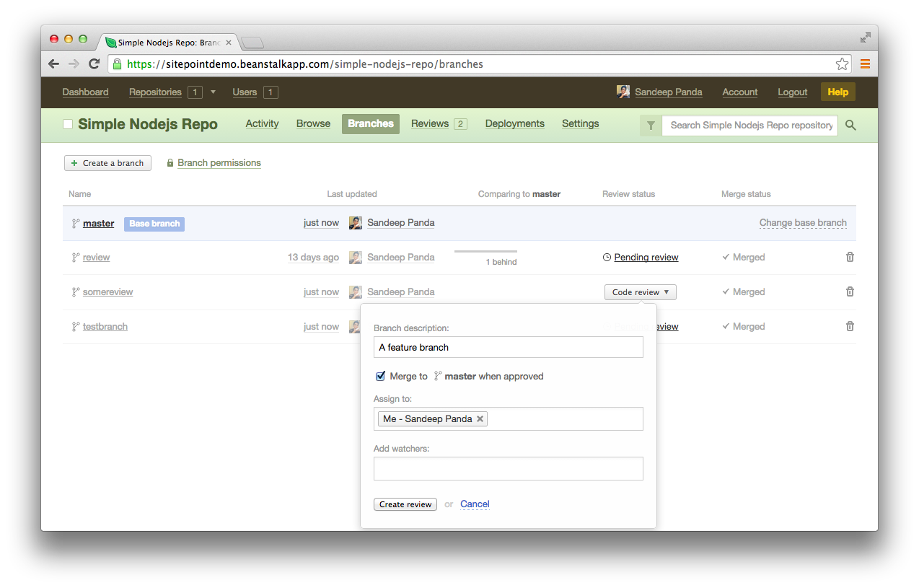The image size is (919, 588).
Task: Bookmark page with the star icon
Action: [842, 64]
